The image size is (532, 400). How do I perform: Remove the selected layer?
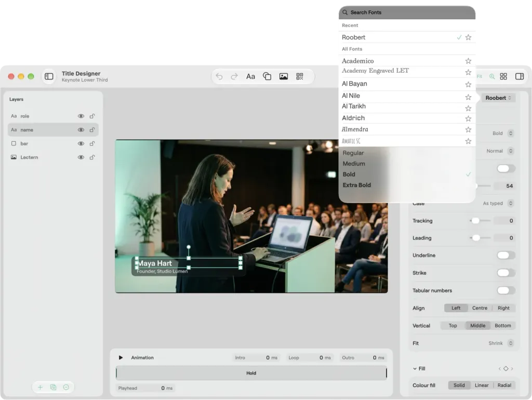[x=66, y=387]
